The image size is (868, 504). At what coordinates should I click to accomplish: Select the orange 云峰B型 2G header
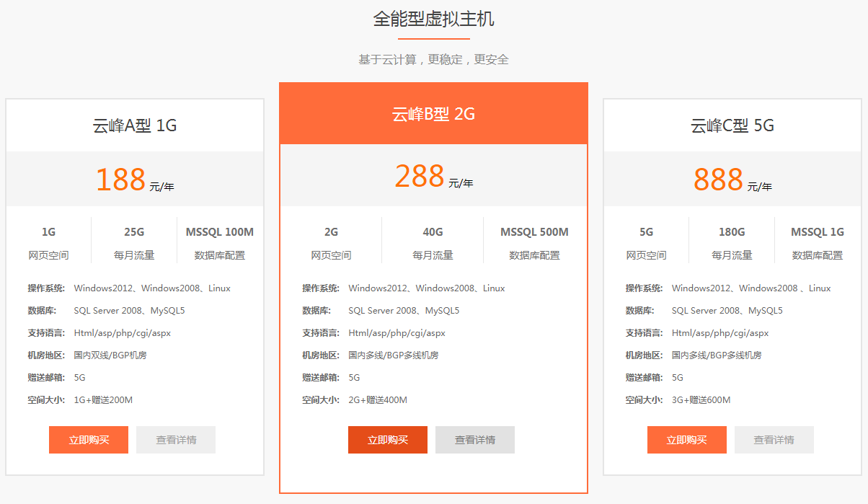pyautogui.click(x=433, y=114)
